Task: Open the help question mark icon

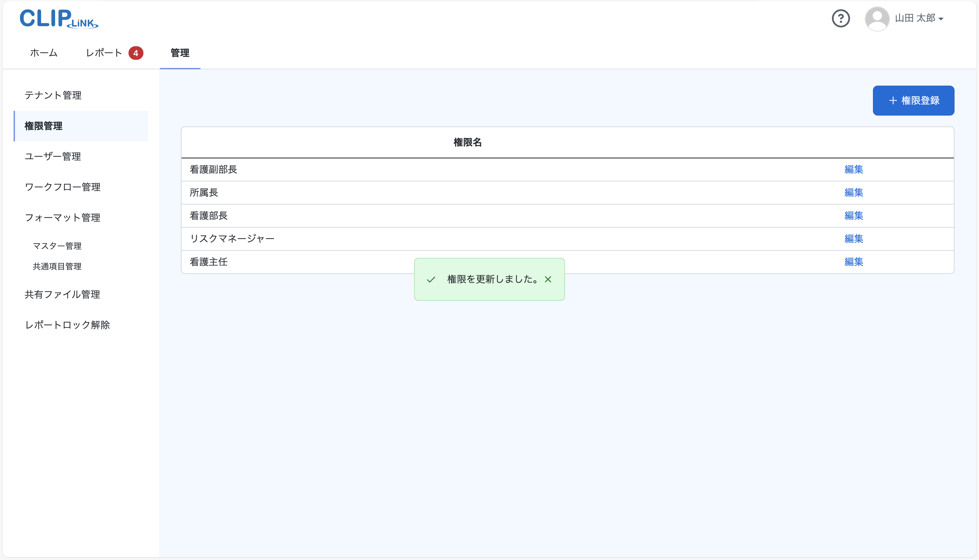Action: (x=841, y=18)
